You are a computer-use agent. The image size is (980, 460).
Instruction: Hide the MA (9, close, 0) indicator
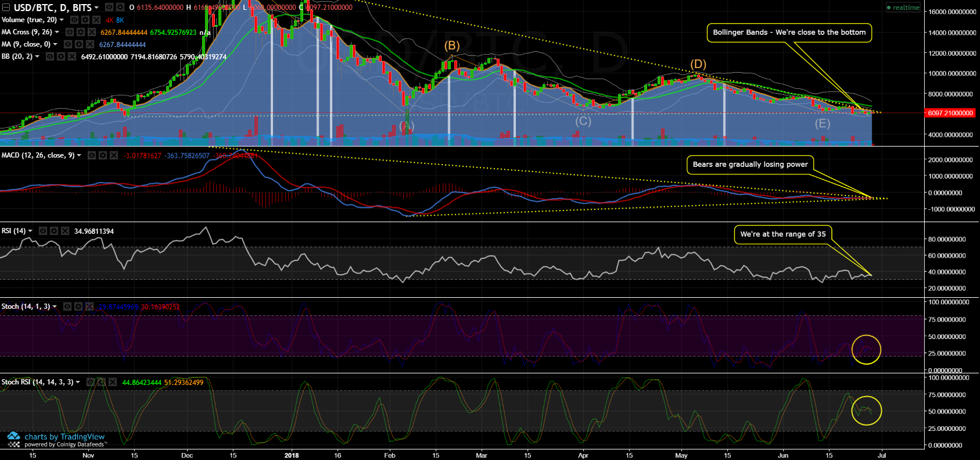(68, 44)
